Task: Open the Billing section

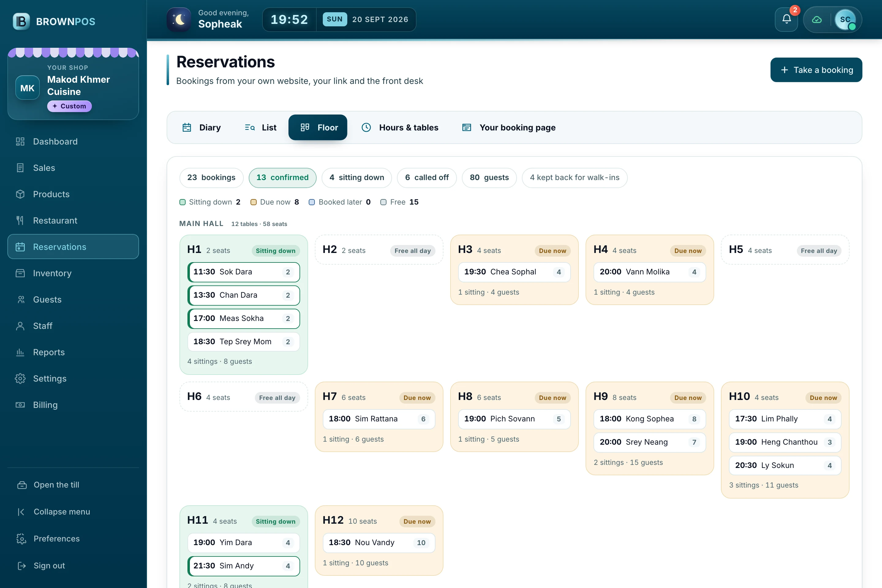Action: pyautogui.click(x=73, y=405)
